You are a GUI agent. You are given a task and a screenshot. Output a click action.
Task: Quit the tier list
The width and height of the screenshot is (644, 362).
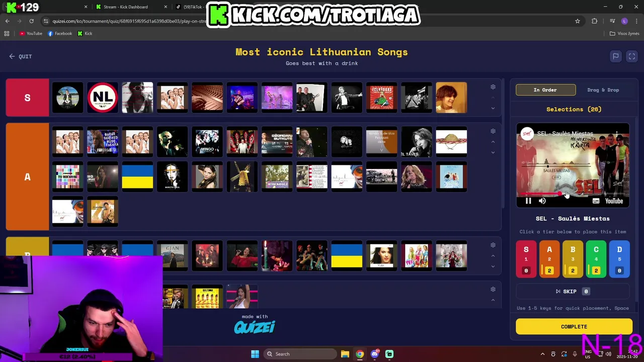coord(21,56)
